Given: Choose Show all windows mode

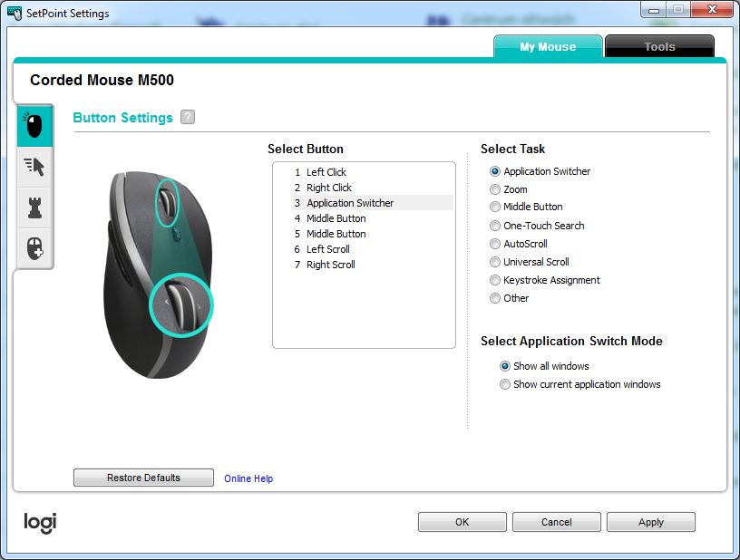Looking at the screenshot, I should tap(505, 366).
